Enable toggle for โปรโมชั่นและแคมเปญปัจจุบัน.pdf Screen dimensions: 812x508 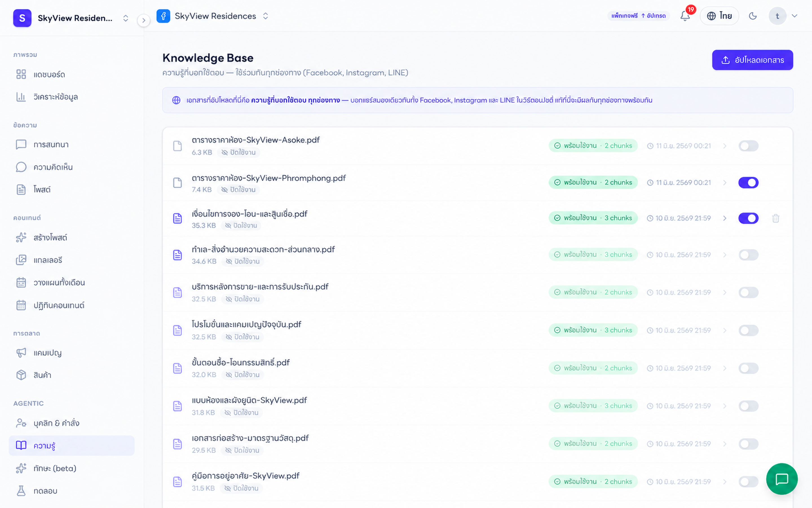click(748, 330)
